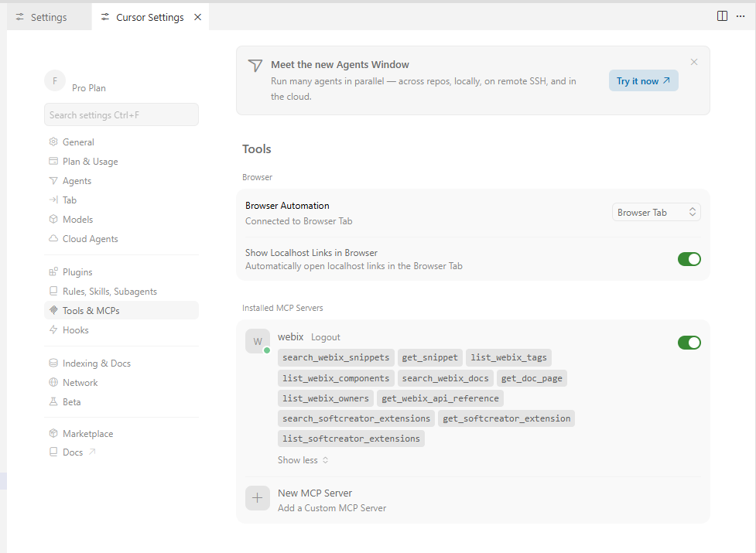The height and width of the screenshot is (553, 756).
Task: Click the search_webix_docs tool chip
Action: pyautogui.click(x=446, y=378)
